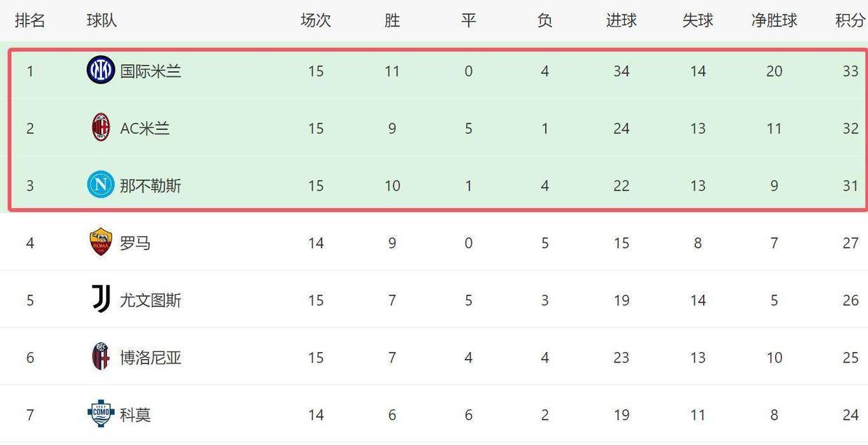Click Roma's points value 27

pos(850,243)
